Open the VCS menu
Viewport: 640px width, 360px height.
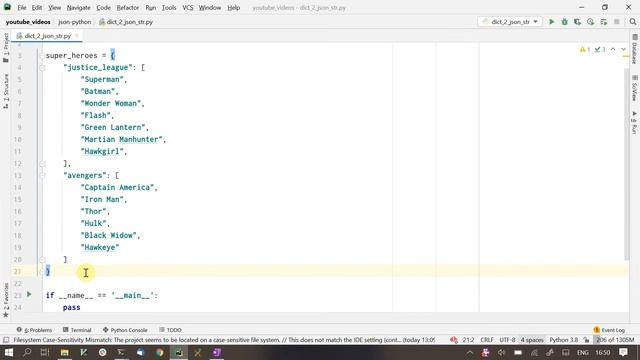[x=188, y=8]
